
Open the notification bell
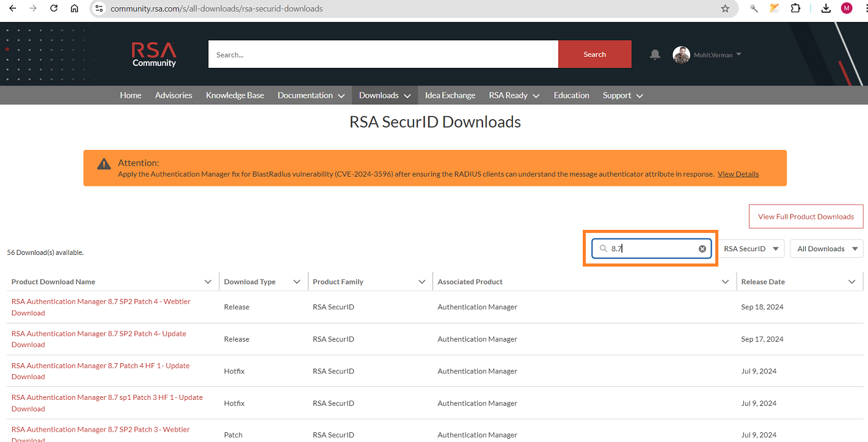[655, 54]
